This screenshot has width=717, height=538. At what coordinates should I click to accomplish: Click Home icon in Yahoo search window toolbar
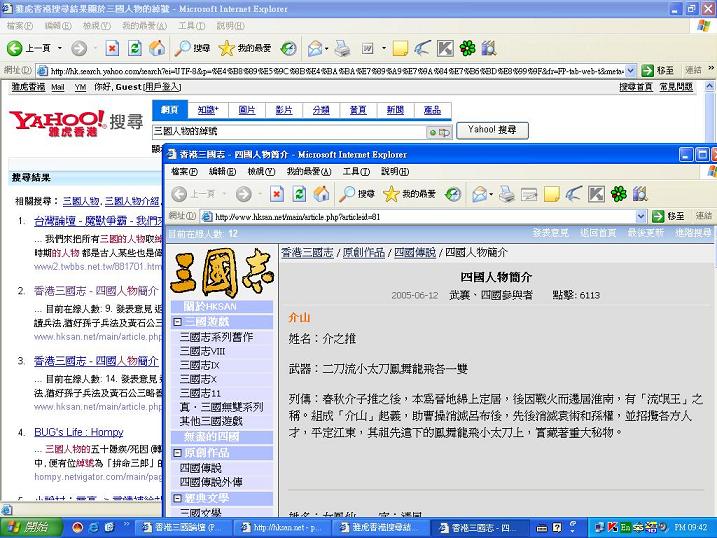click(x=157, y=48)
